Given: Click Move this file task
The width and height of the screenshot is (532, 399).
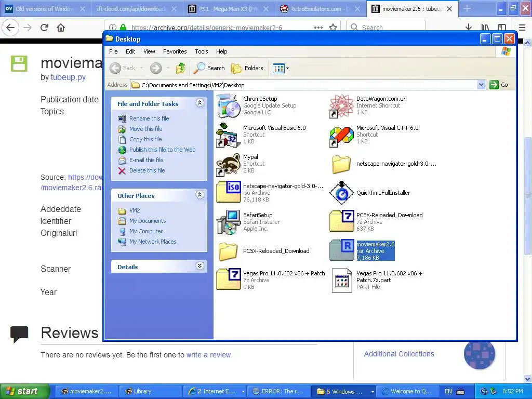Looking at the screenshot, I should (x=145, y=129).
